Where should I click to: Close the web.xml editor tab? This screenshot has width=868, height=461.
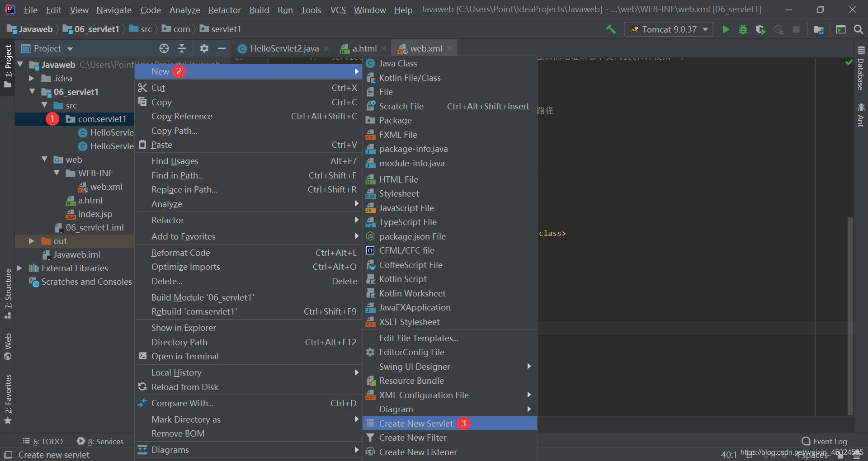[450, 48]
